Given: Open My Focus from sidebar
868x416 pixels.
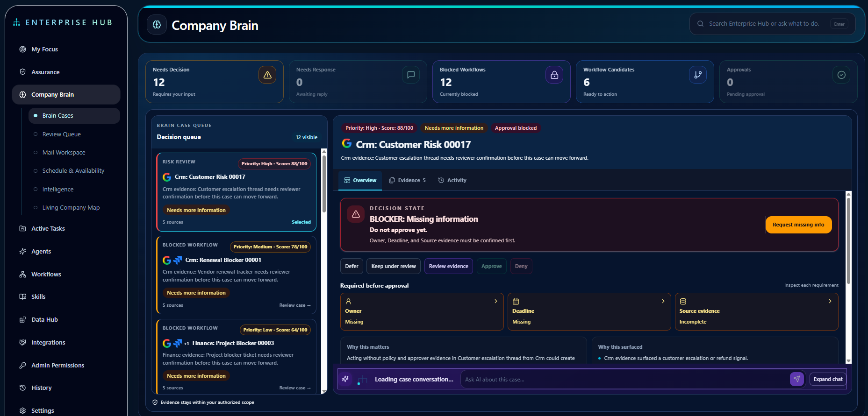Looking at the screenshot, I should (66, 49).
